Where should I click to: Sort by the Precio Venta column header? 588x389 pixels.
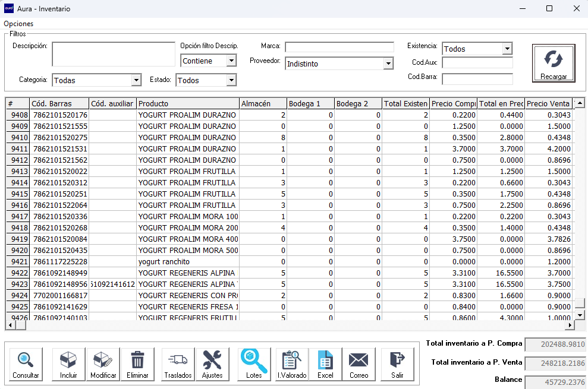coord(548,103)
